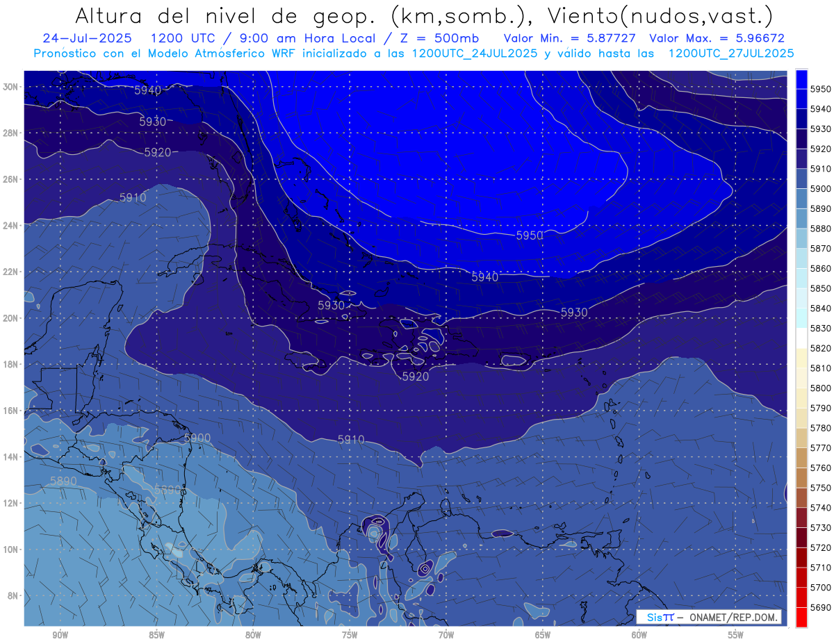Click the '5930' contour label near 28N
The image size is (834, 644).
153,122
